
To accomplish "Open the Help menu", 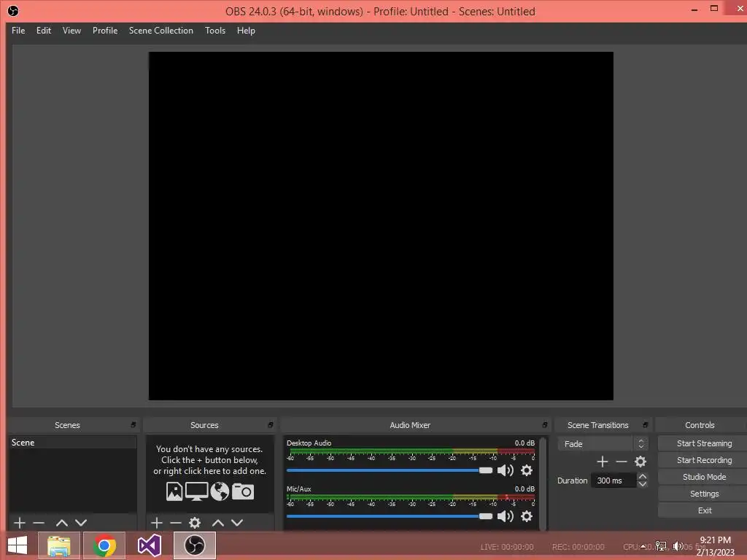I will point(246,31).
